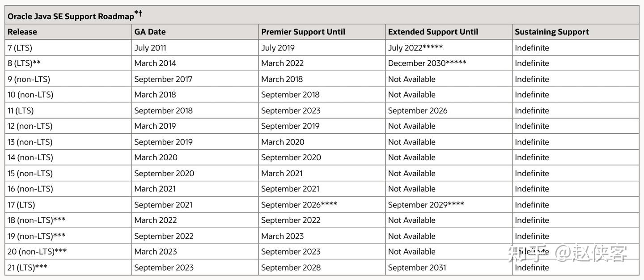Select the 8 (LTS)** release cell
The height and width of the screenshot is (280, 644).
[x=24, y=64]
